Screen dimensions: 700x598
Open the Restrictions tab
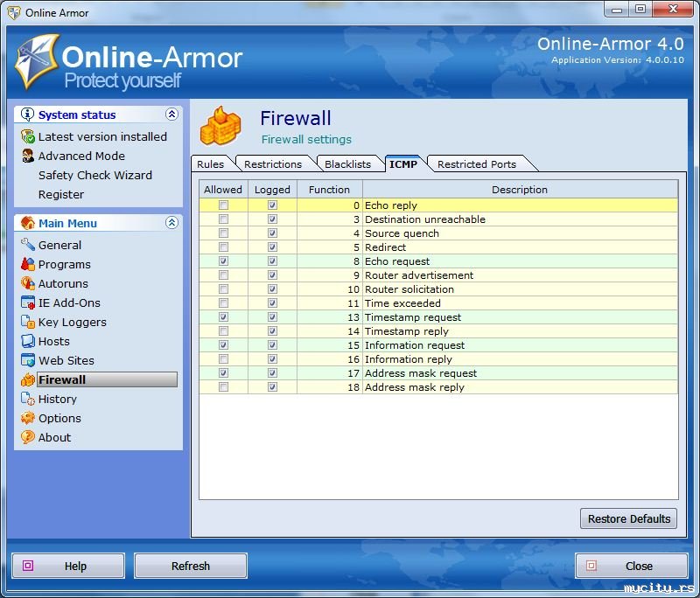coord(273,164)
